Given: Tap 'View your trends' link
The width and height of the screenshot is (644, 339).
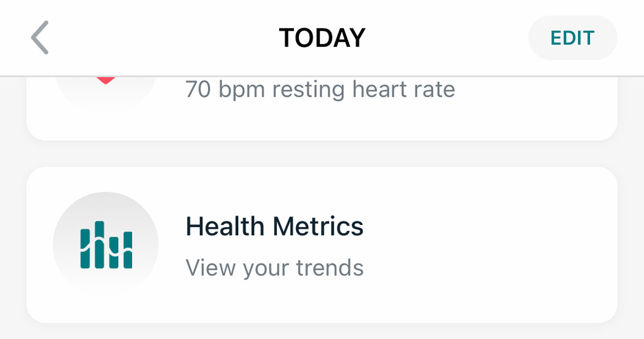Looking at the screenshot, I should click(274, 268).
